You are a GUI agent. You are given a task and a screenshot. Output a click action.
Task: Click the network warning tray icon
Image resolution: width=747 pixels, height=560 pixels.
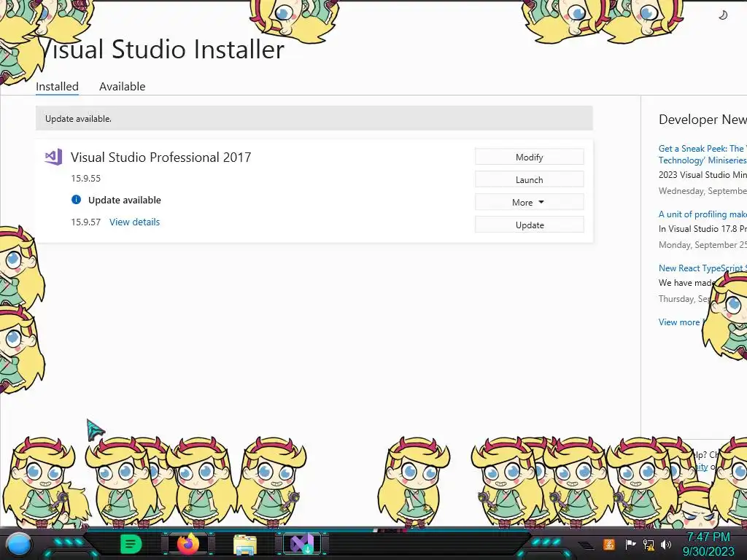pos(649,544)
